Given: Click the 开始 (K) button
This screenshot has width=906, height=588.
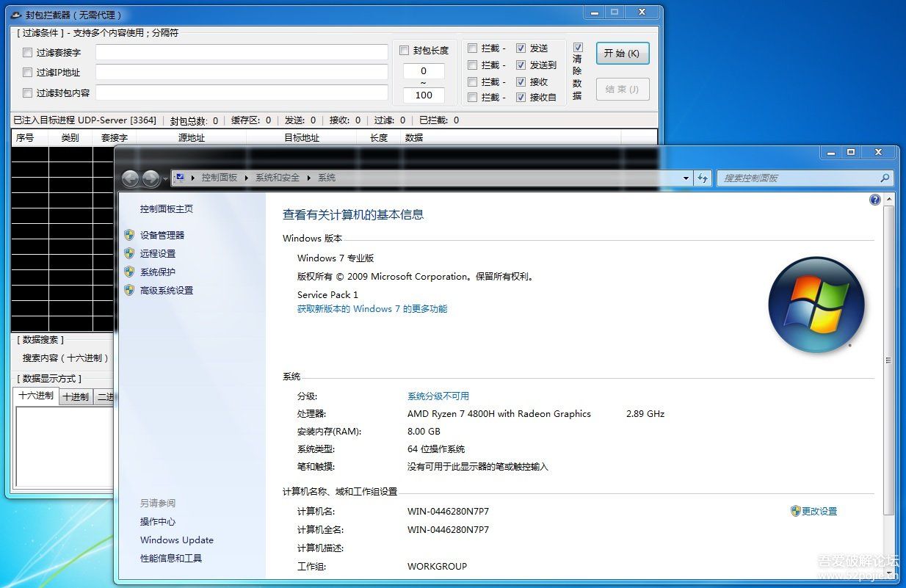Looking at the screenshot, I should pos(622,54).
